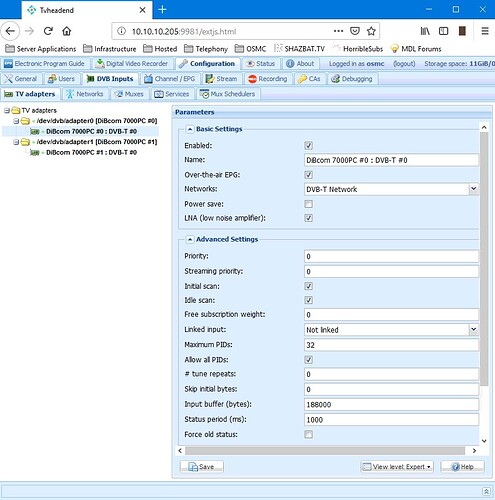Collapse the /dev/dvb/adapter0 tree node
The image size is (495, 500).
16,121
